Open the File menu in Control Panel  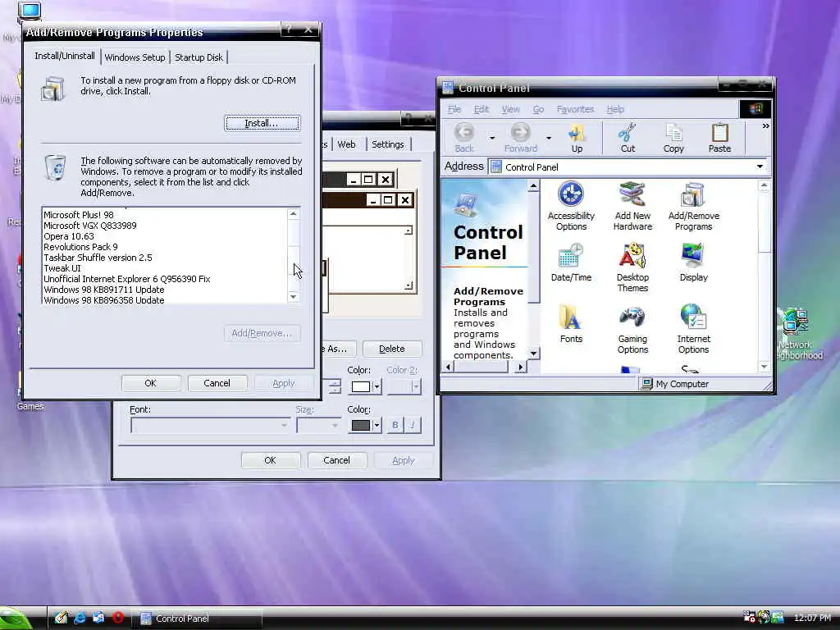tap(454, 109)
